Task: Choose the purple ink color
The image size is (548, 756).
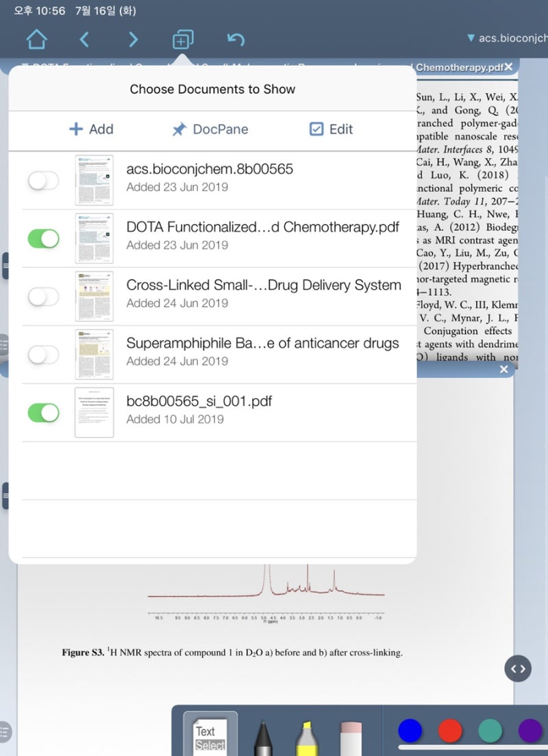Action: 530,730
